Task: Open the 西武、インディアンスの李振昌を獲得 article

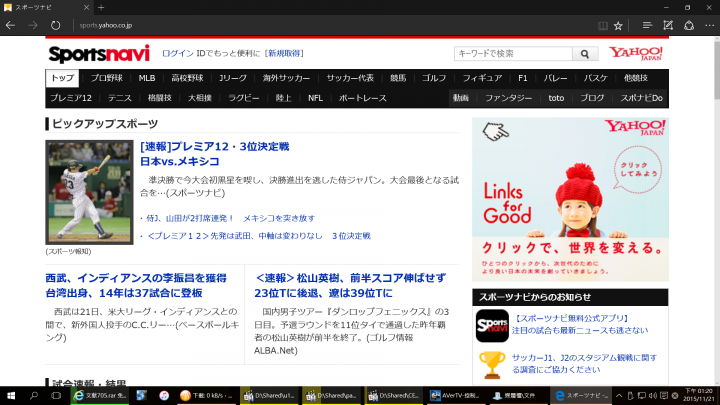Action: point(136,285)
